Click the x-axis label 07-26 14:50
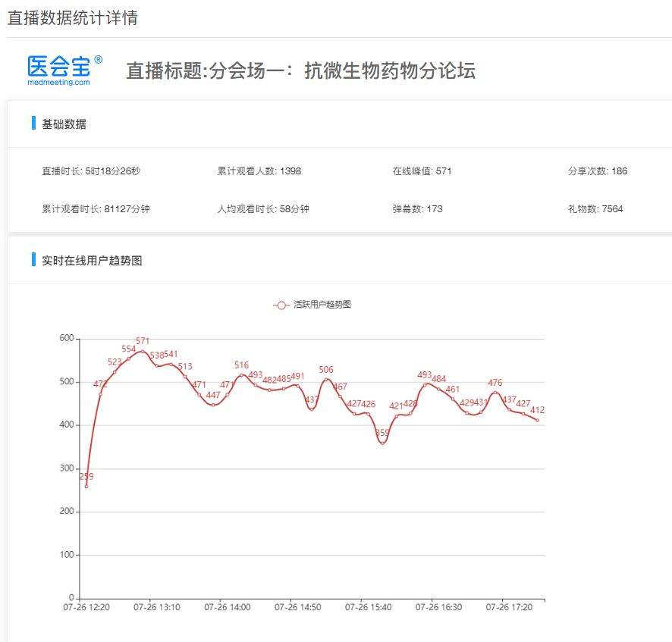The height and width of the screenshot is (642, 672). click(298, 607)
